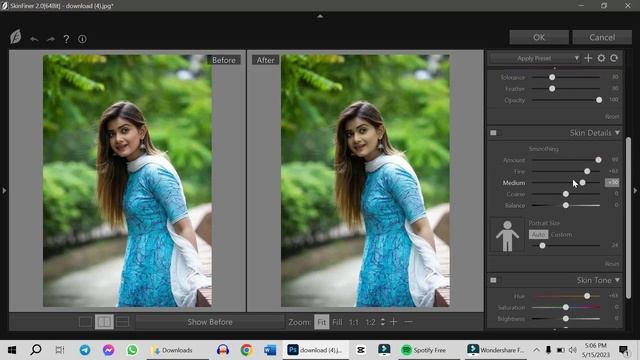Click the Before preview image
Image resolution: width=640 pixels, height=360 pixels.
coord(127,181)
